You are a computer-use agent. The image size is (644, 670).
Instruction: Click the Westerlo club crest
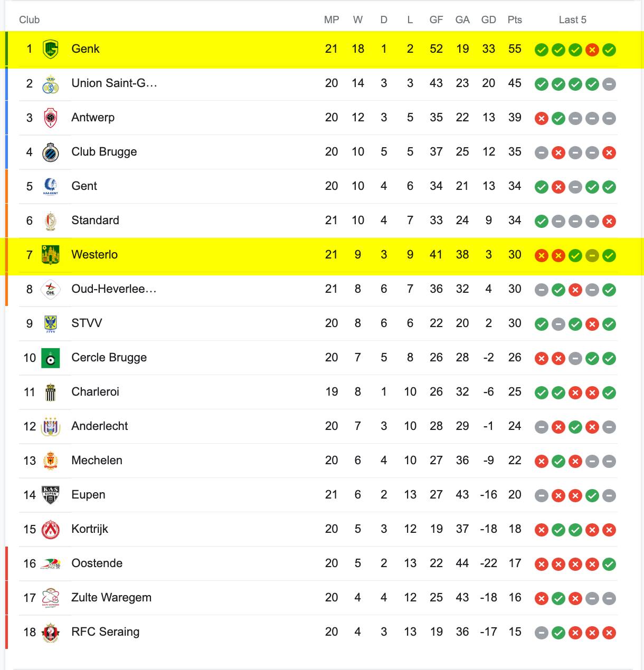point(51,255)
